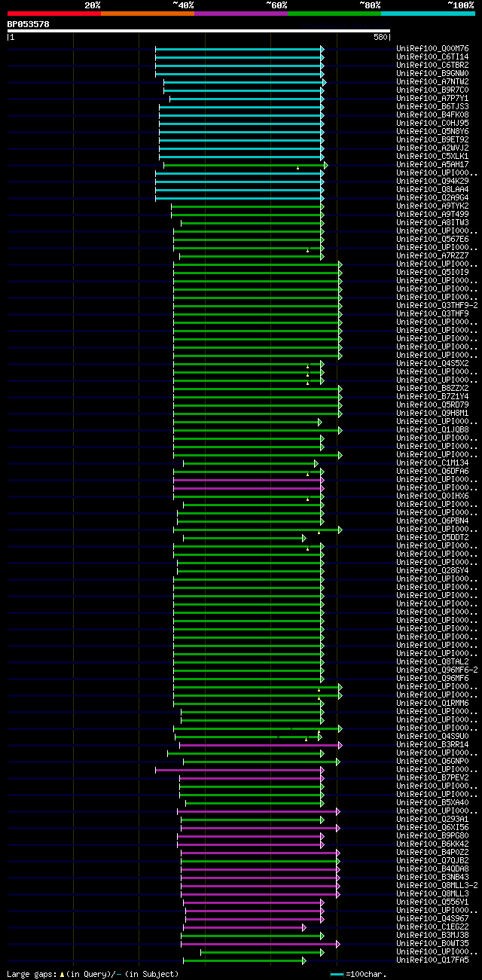This screenshot has height=980, width=482.
Task: Click the UniRef100_Q9H8M1 label
Action: coord(432,414)
